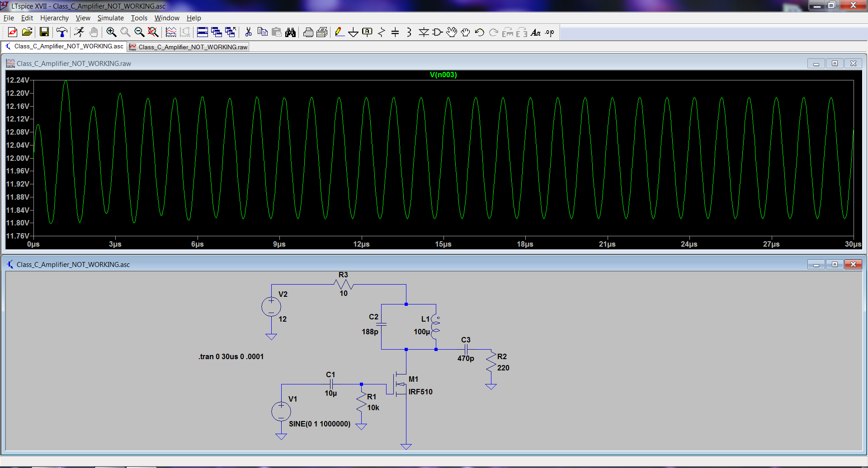Tile windows using the Tile icon
Viewport: 868px width, 468px height.
click(203, 32)
